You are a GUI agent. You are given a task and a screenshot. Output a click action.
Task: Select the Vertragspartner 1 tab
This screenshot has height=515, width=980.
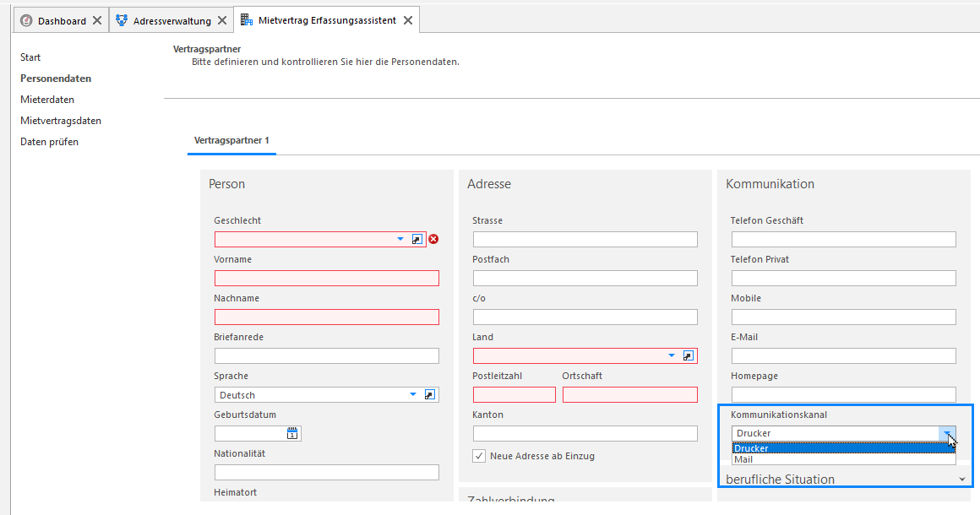click(x=231, y=140)
